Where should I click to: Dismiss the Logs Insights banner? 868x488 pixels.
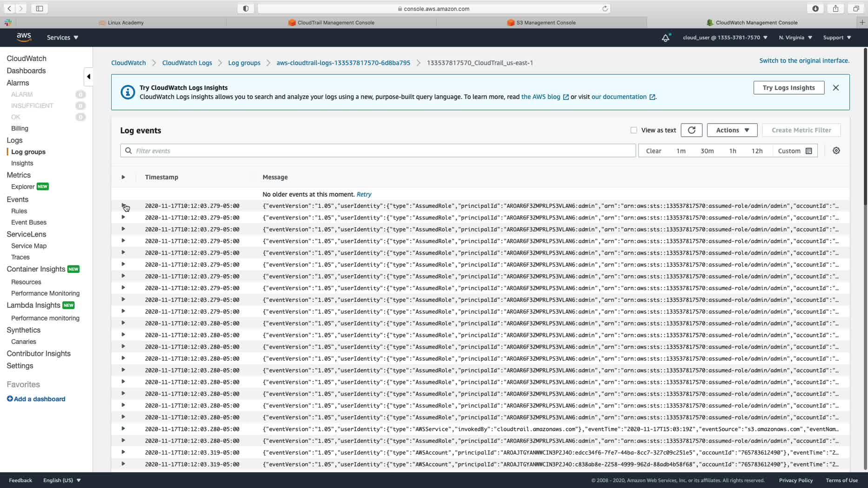coord(836,88)
